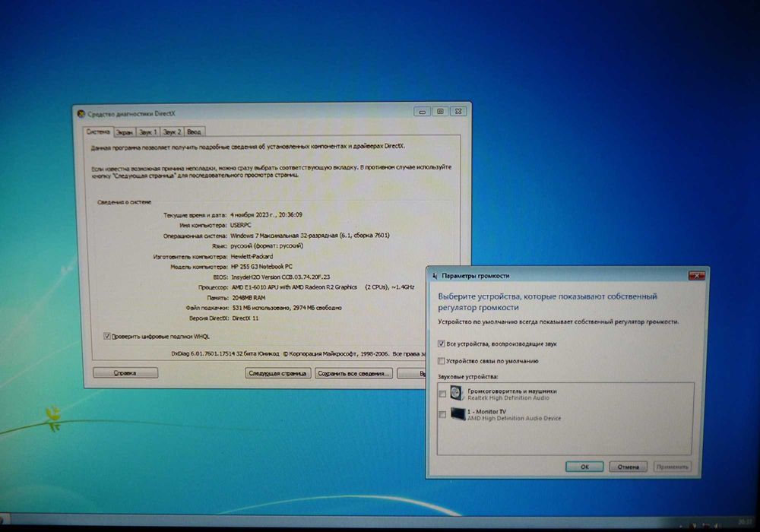Close the Параметры громкости dialog
Image resolution: width=760 pixels, height=532 pixels.
[x=696, y=276]
